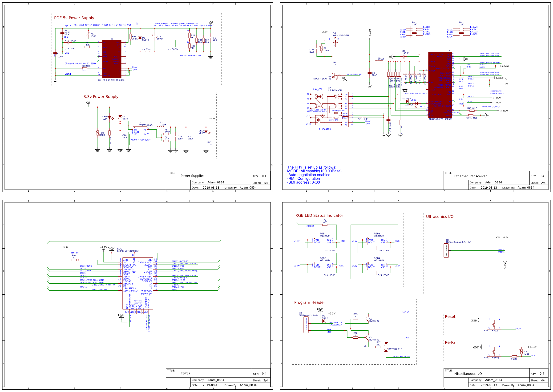Click the Si3402-B-GM U8 chip symbol

pos(112,59)
